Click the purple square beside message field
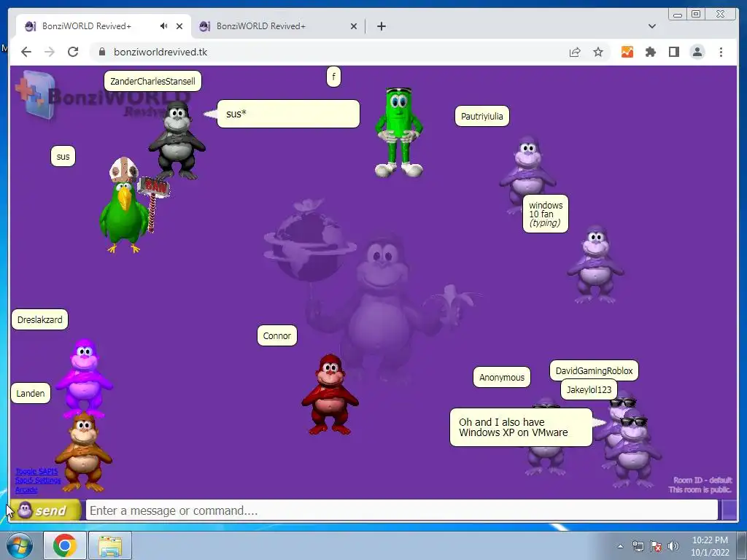This screenshot has width=747, height=560. pyautogui.click(x=729, y=510)
